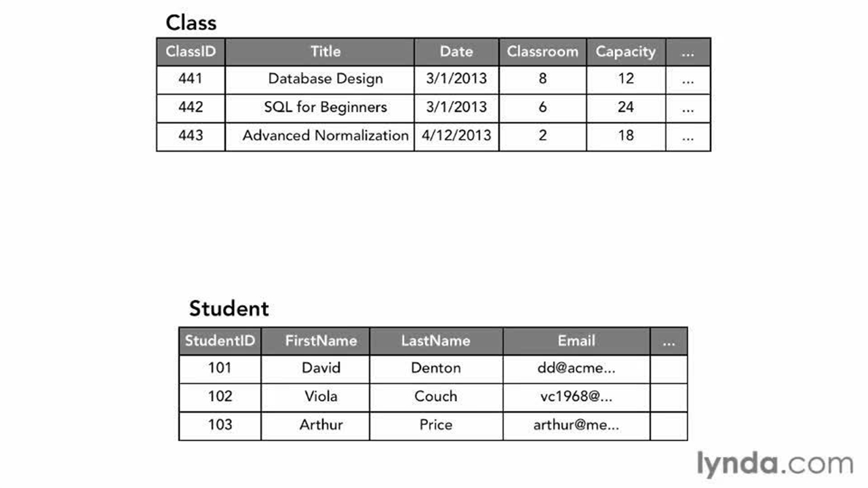This screenshot has height=488, width=868.
Task: Click the lynda.com logo
Action: click(x=774, y=464)
